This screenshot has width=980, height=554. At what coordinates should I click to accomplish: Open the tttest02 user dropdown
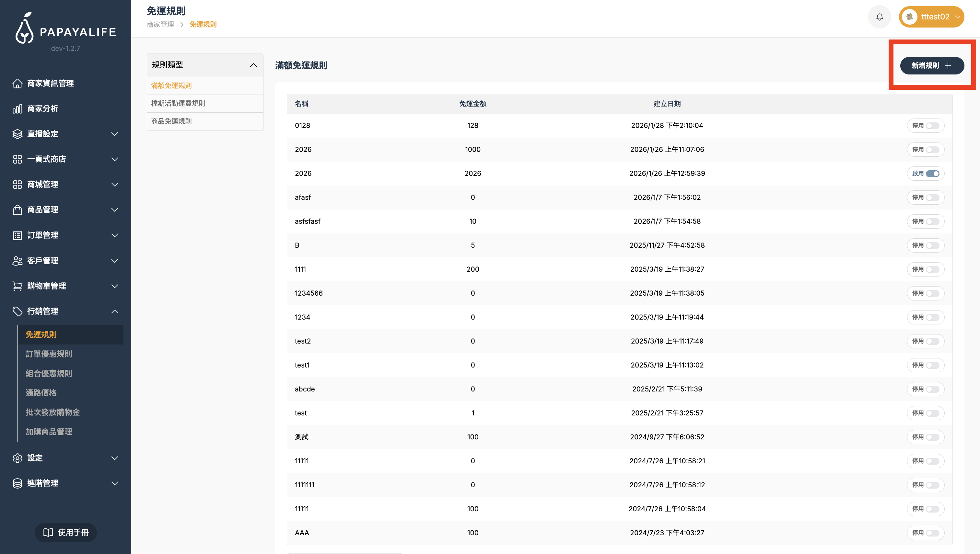click(931, 17)
